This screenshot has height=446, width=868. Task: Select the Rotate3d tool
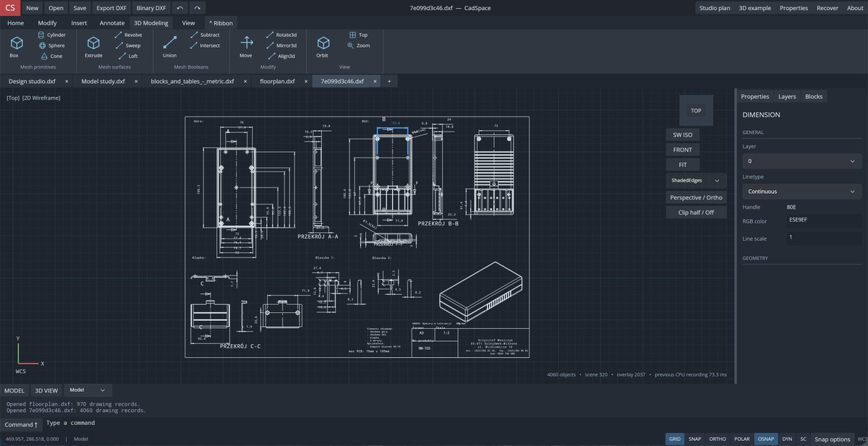click(281, 35)
